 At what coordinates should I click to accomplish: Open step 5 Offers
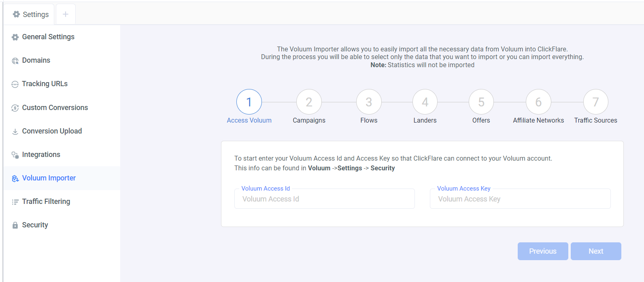tap(481, 102)
